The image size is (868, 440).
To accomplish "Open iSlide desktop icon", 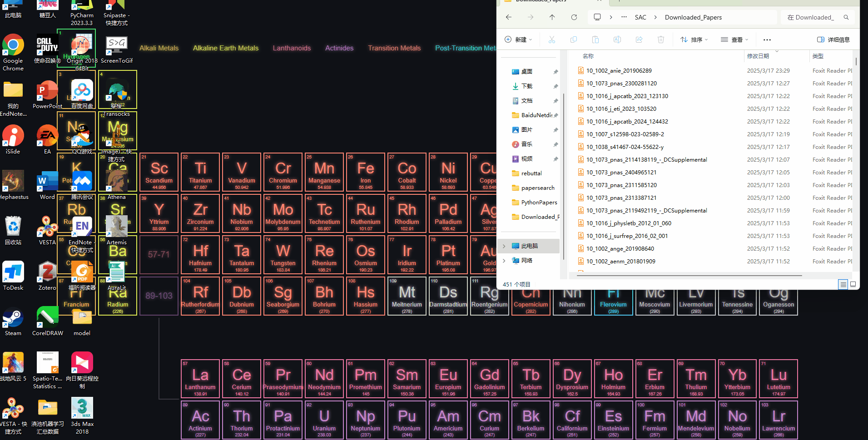I will click(13, 140).
